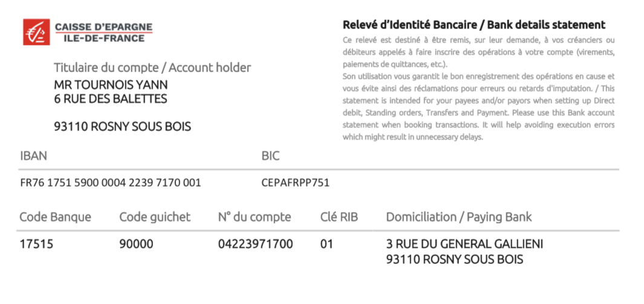Select the account number 04223971700
The width and height of the screenshot is (644, 304).
coord(255,245)
